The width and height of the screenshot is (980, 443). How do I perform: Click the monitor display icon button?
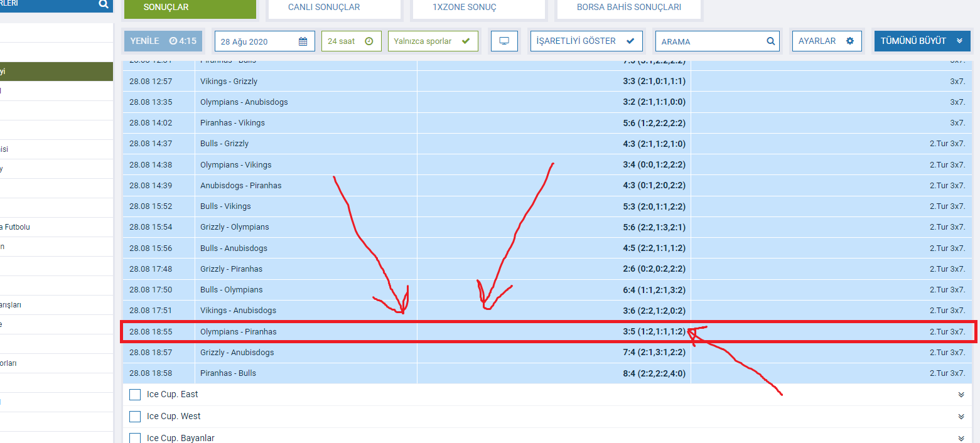click(504, 41)
